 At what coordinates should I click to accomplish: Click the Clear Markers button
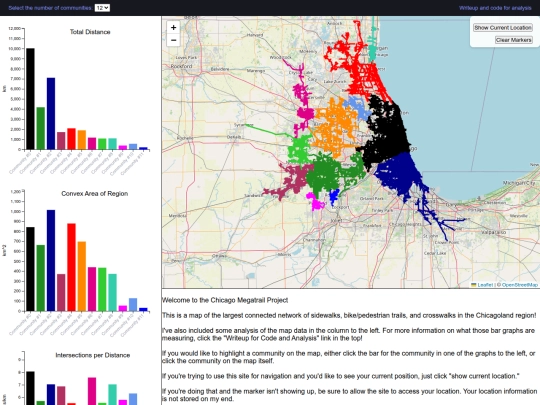click(x=513, y=40)
